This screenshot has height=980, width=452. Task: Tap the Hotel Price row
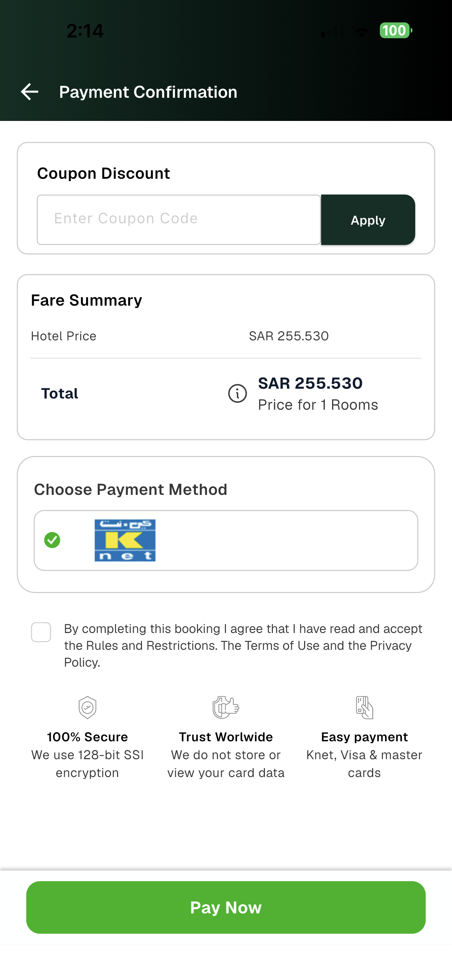[x=226, y=336]
